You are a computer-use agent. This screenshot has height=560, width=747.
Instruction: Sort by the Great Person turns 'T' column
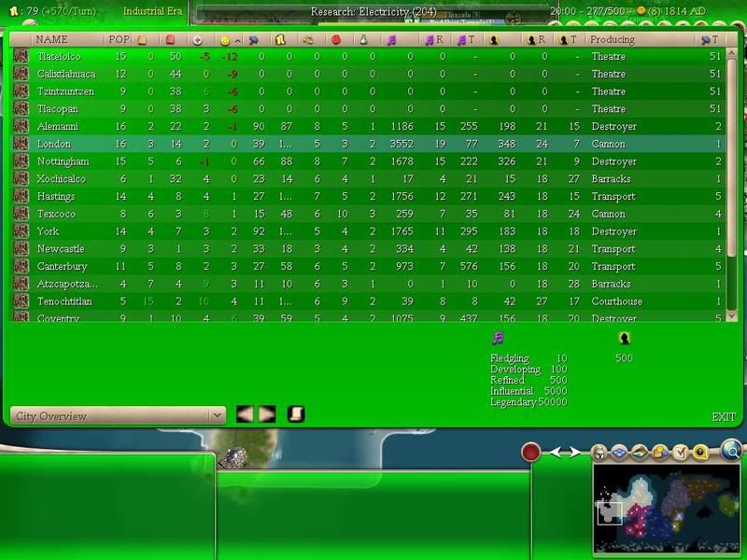[568, 40]
